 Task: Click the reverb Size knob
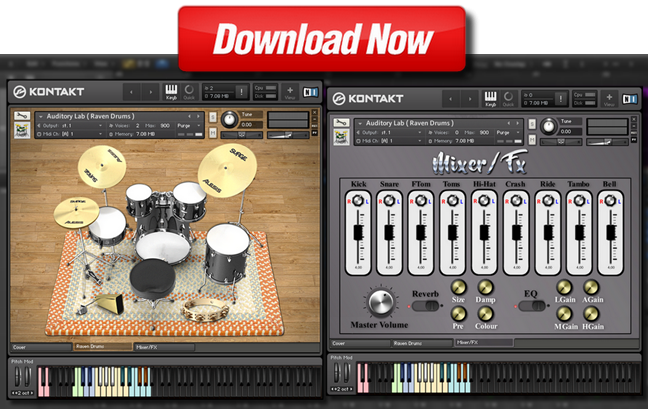(x=458, y=287)
